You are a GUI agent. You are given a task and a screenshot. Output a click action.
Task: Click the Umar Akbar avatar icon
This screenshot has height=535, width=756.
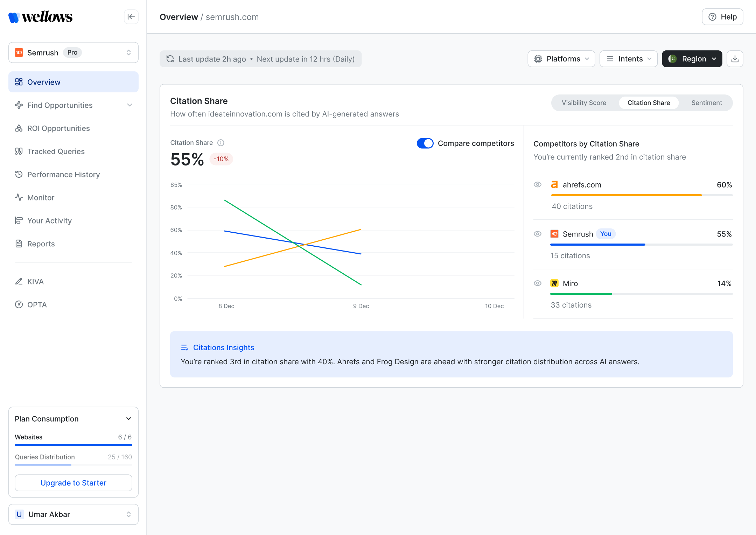coord(19,514)
